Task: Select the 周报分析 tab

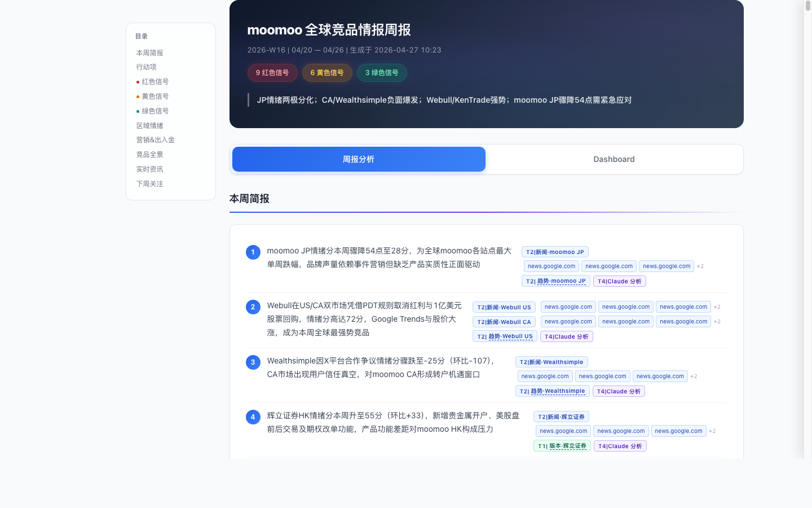Action: pos(359,159)
